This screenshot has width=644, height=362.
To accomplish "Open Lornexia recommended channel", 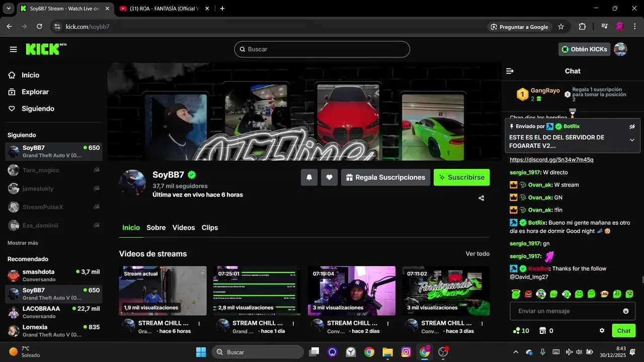I will (54, 331).
